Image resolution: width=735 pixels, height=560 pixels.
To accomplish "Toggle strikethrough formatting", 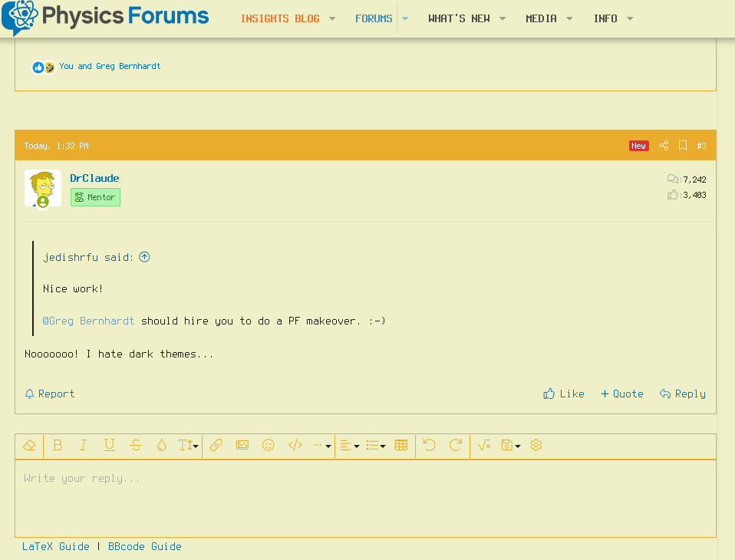I will tap(136, 445).
